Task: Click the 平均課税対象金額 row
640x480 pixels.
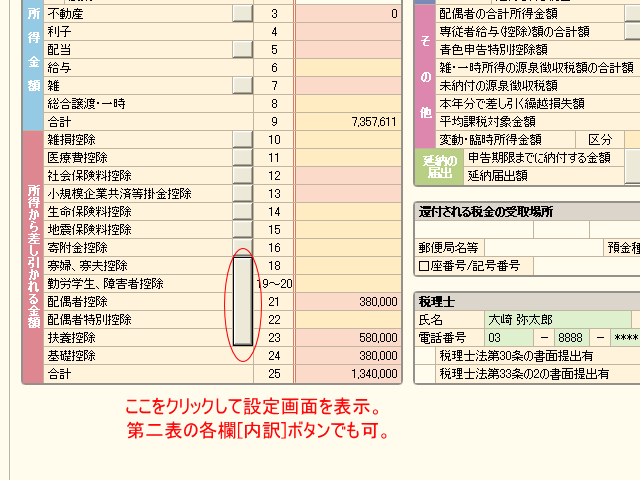Action: tap(538, 121)
